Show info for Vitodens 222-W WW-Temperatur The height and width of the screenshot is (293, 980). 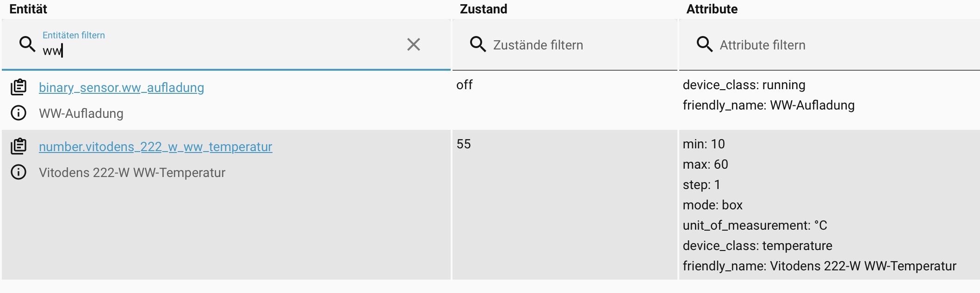coord(19,172)
